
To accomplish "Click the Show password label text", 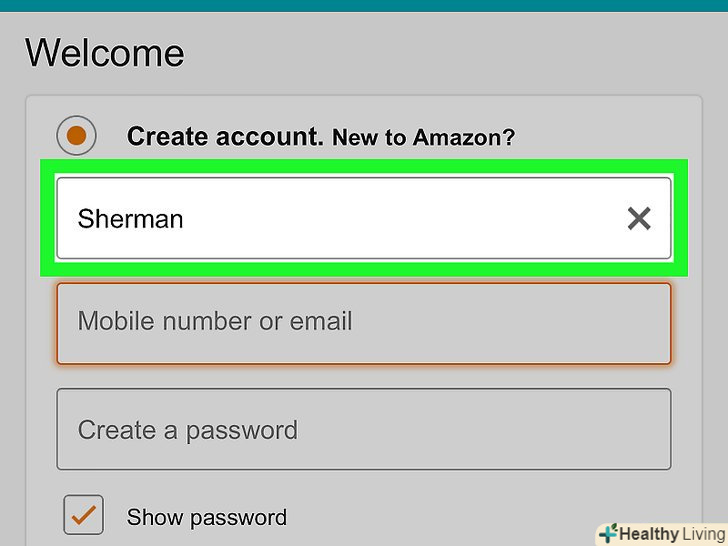I will (x=206, y=517).
